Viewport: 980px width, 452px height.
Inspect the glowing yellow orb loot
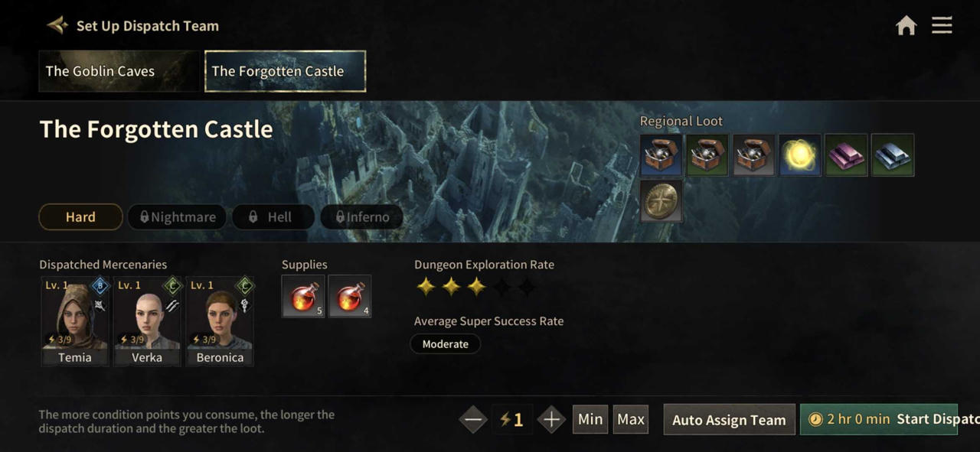point(800,155)
